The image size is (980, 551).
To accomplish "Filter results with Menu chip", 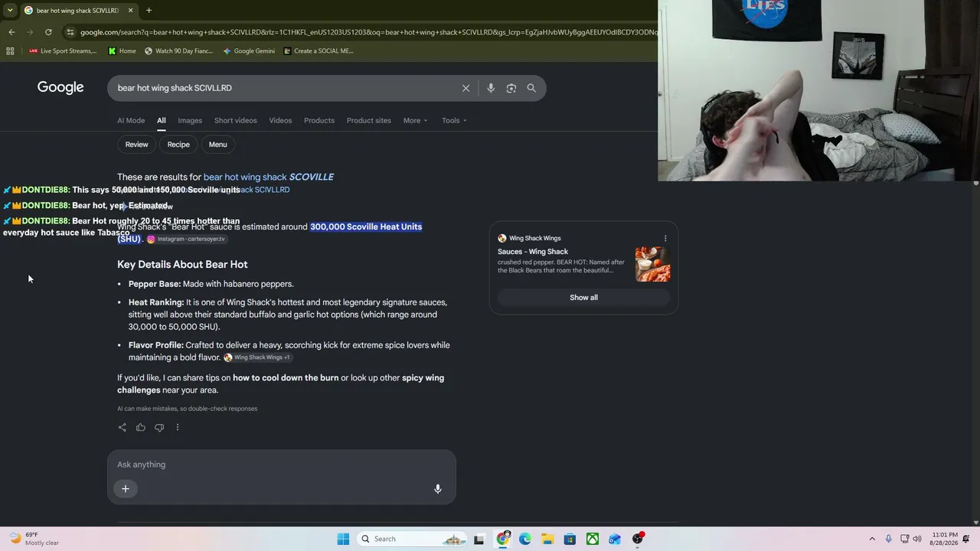I will coord(218,145).
